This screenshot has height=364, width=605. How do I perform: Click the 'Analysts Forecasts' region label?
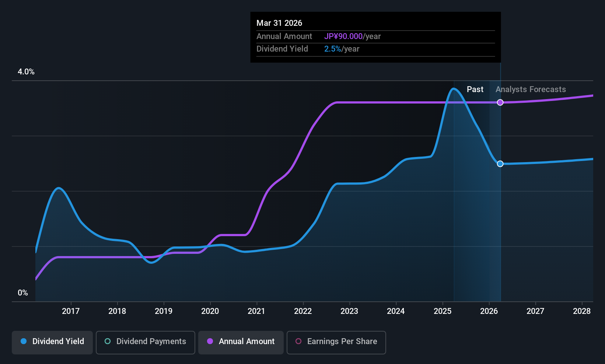(531, 90)
